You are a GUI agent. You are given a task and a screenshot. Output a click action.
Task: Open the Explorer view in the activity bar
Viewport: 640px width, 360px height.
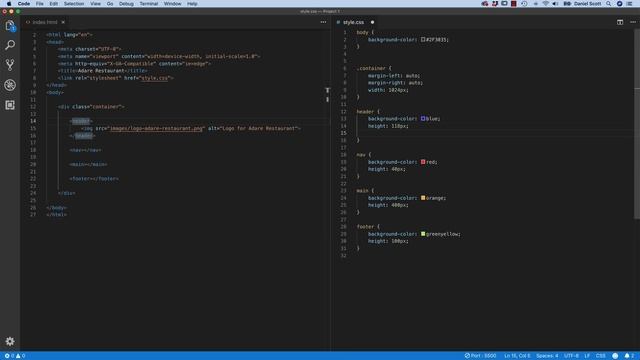click(x=10, y=26)
